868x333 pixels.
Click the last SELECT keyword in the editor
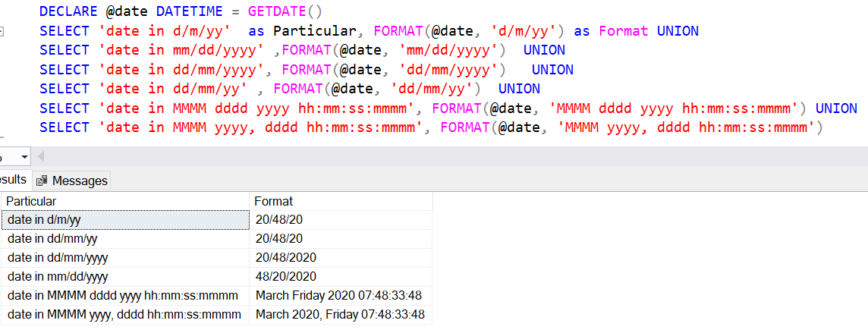point(64,127)
